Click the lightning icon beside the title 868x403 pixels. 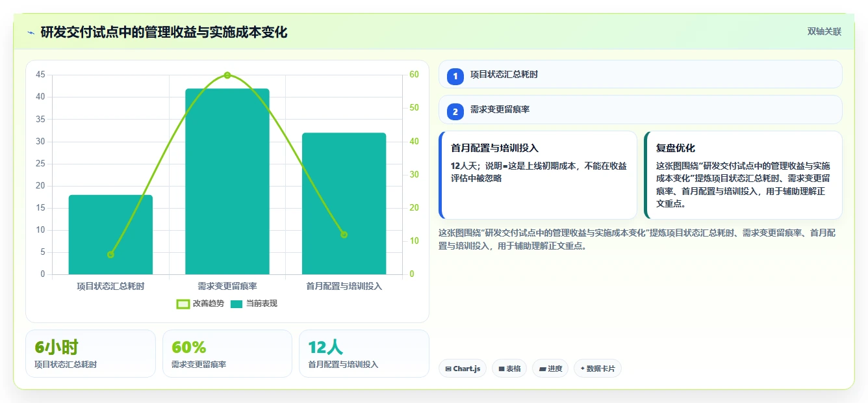click(31, 32)
